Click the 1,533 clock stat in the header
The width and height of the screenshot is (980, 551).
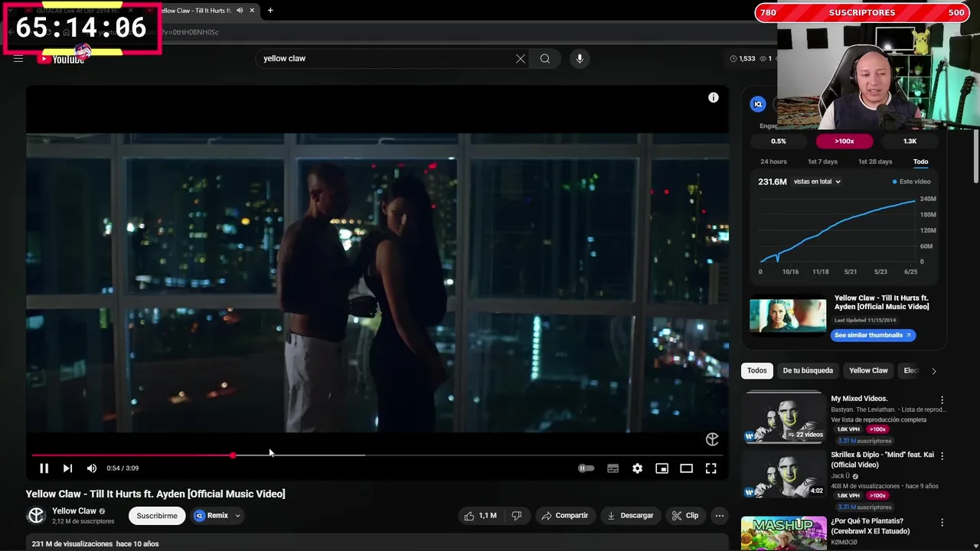(742, 58)
